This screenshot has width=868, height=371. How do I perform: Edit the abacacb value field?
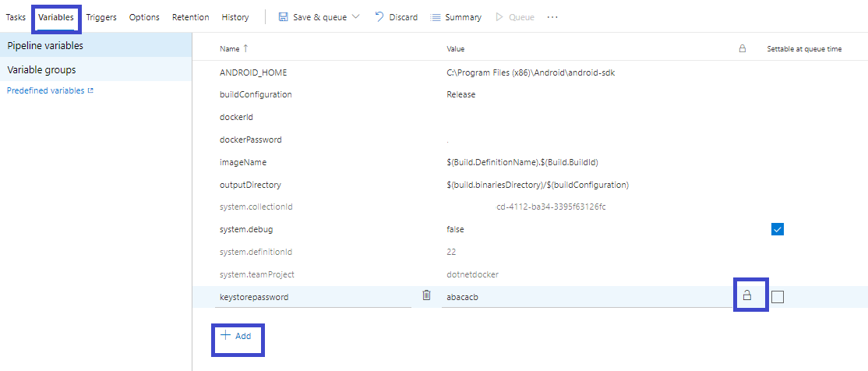tap(587, 297)
